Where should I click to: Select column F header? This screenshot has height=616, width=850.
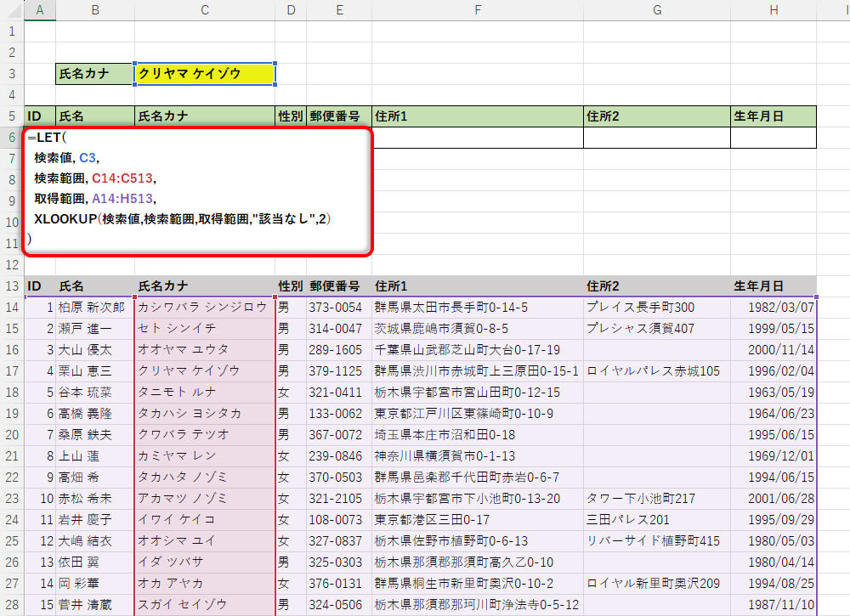(x=478, y=10)
